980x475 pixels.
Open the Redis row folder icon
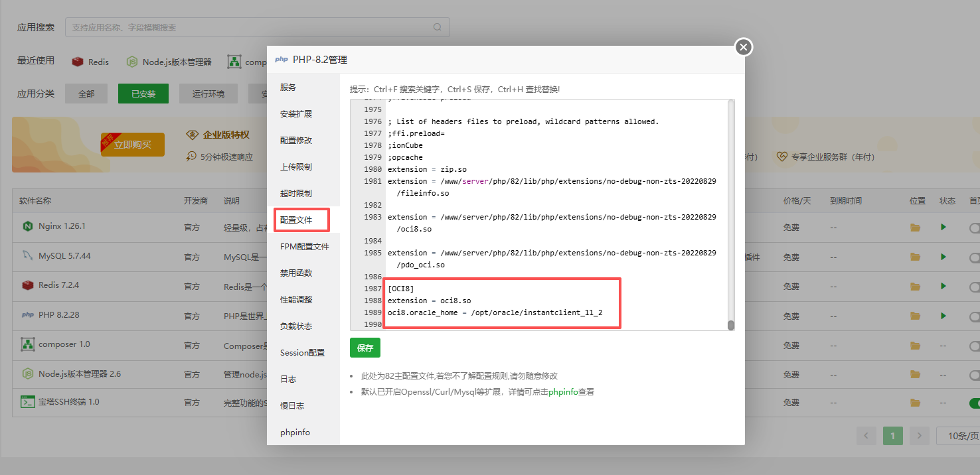[x=916, y=287]
